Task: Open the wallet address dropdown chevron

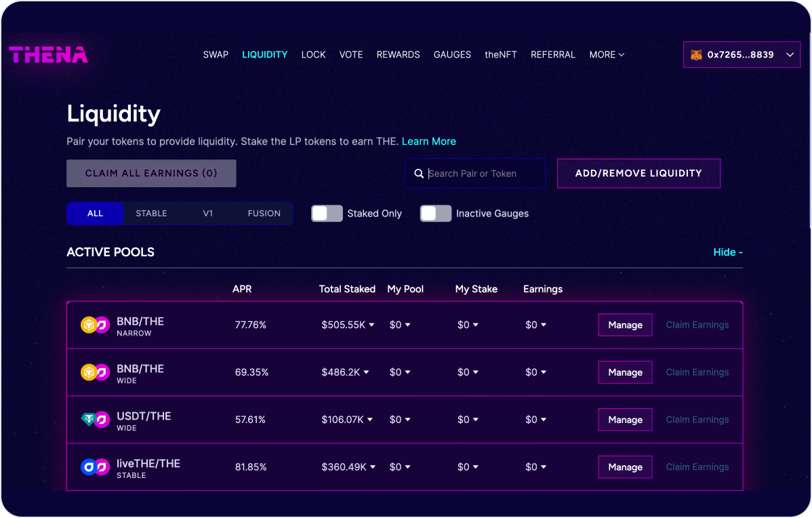Action: 790,54
